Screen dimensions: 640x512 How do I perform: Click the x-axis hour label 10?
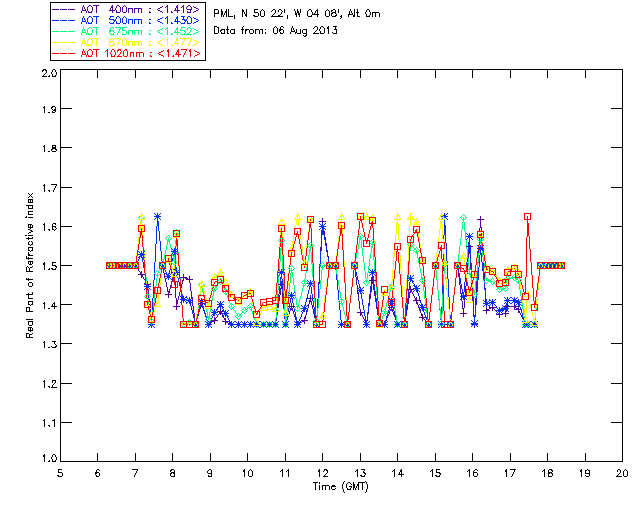pos(247,473)
